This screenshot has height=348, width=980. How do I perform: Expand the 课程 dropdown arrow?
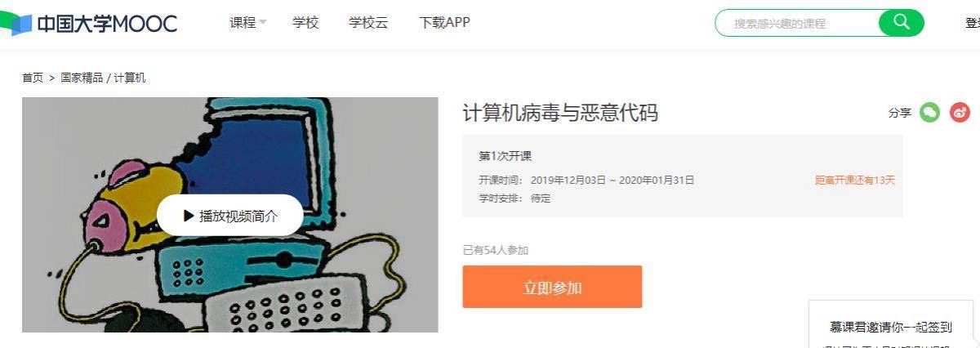(x=263, y=23)
